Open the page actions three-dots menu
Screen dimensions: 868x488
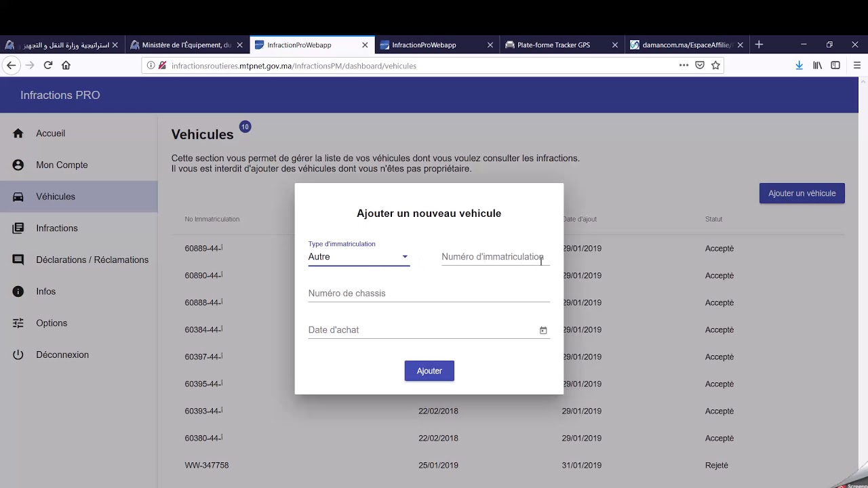tap(684, 65)
